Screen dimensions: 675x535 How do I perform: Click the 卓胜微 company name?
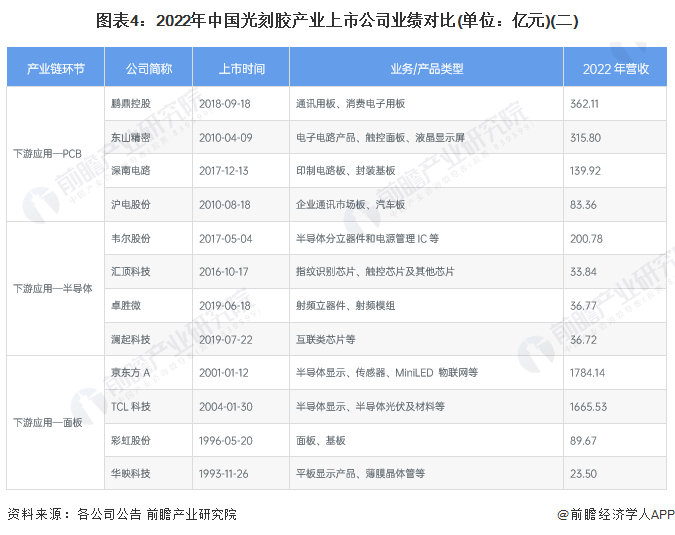click(x=126, y=306)
